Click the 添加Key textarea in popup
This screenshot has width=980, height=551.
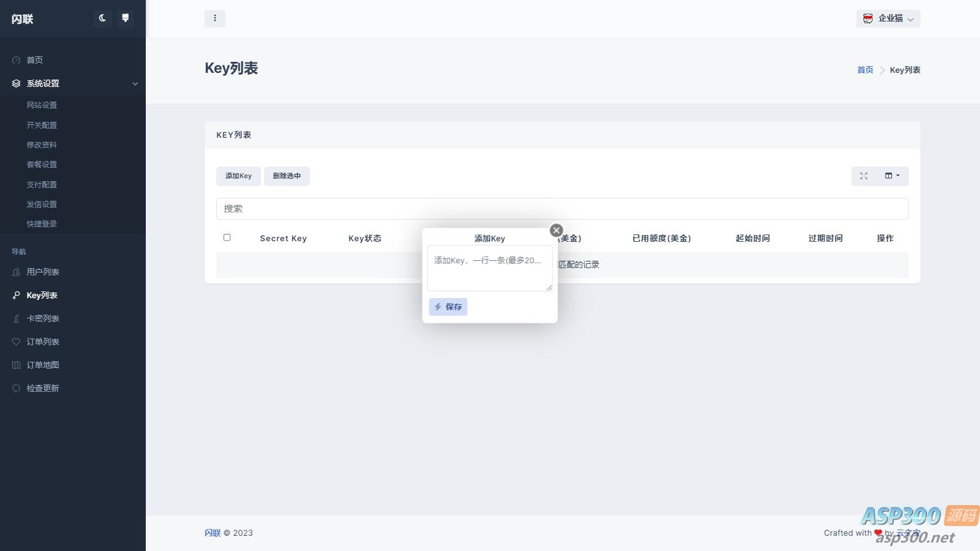(x=489, y=268)
